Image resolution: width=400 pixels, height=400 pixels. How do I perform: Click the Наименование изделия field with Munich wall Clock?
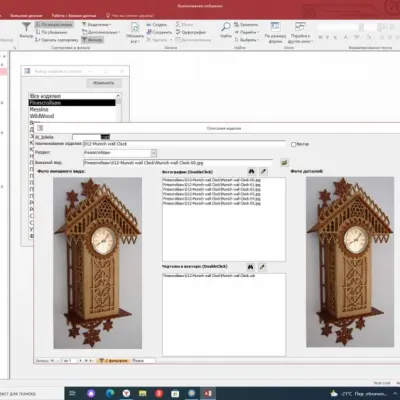pos(184,144)
